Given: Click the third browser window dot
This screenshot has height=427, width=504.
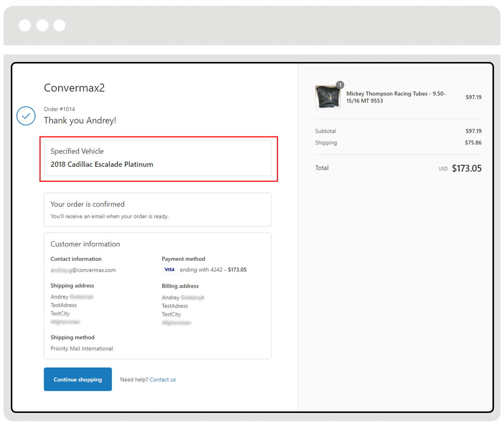Looking at the screenshot, I should pos(60,25).
